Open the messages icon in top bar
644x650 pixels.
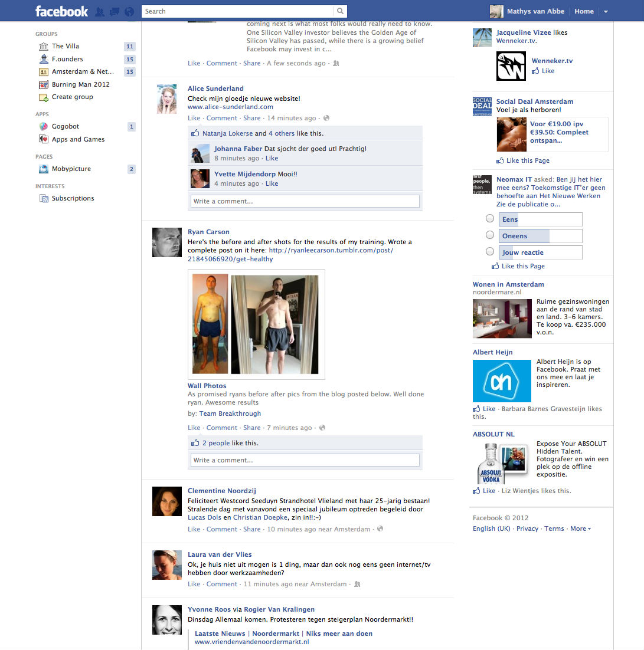coord(115,11)
